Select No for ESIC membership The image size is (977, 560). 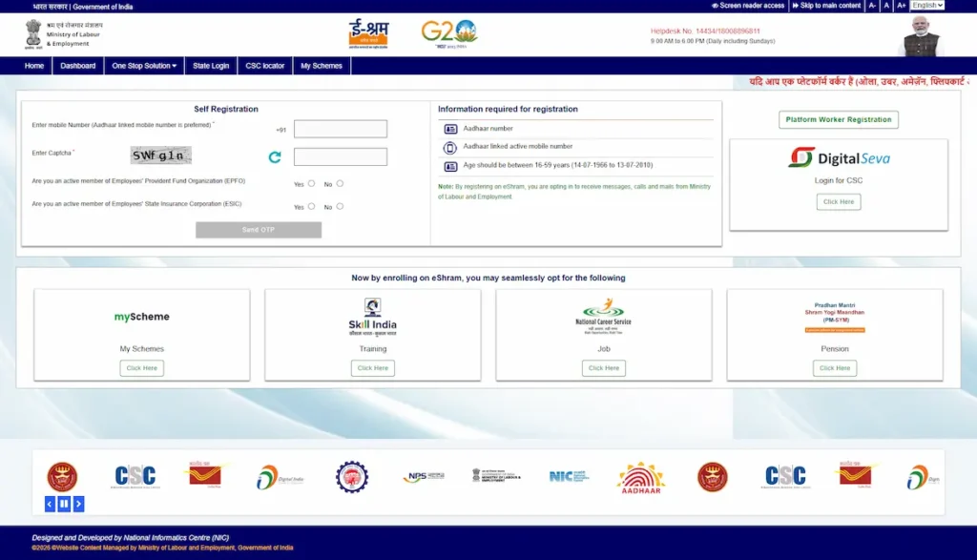click(x=340, y=206)
